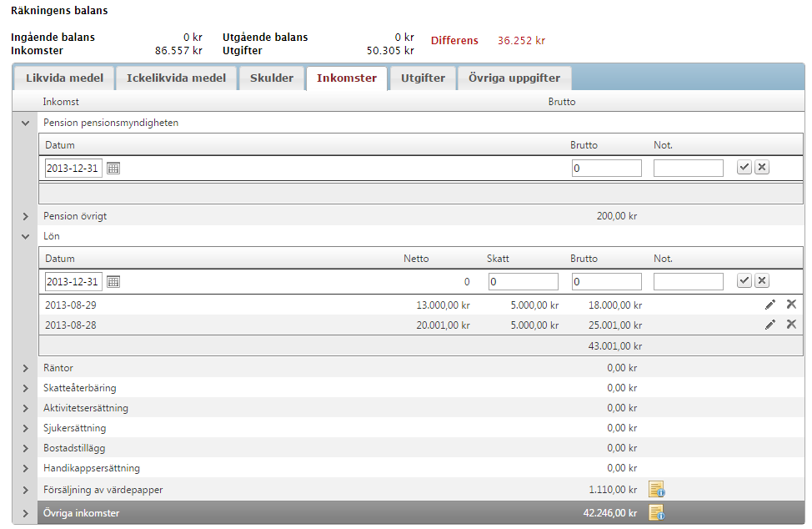Edit the 2013-08-29 salary row with pencil
Viewport: 812px width, 529px height.
(x=770, y=305)
